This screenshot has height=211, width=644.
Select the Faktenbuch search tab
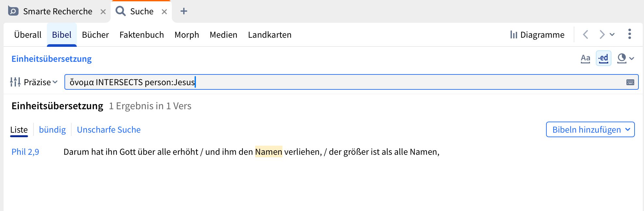pos(142,35)
